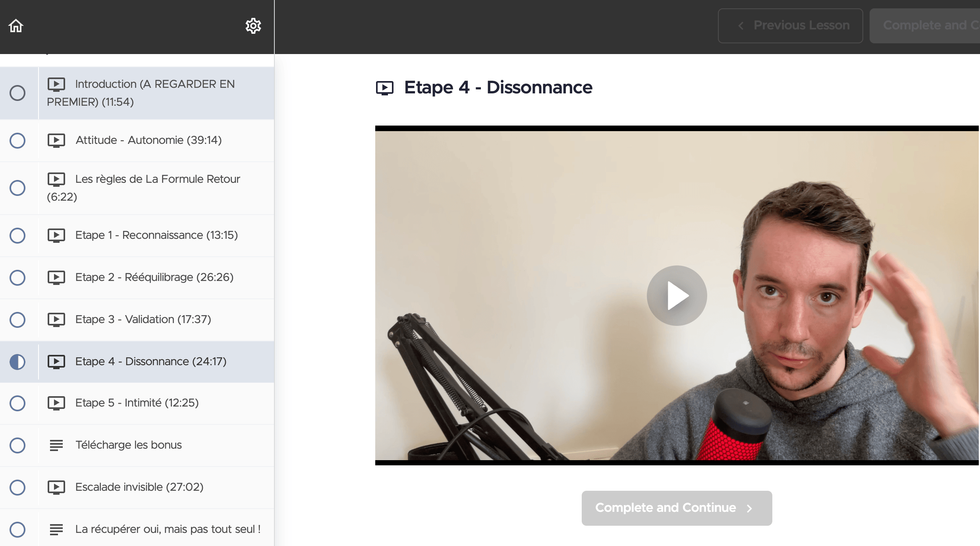The height and width of the screenshot is (546, 980).
Task: Click text-lines icon beside Télécharge les bonus
Action: (56, 445)
